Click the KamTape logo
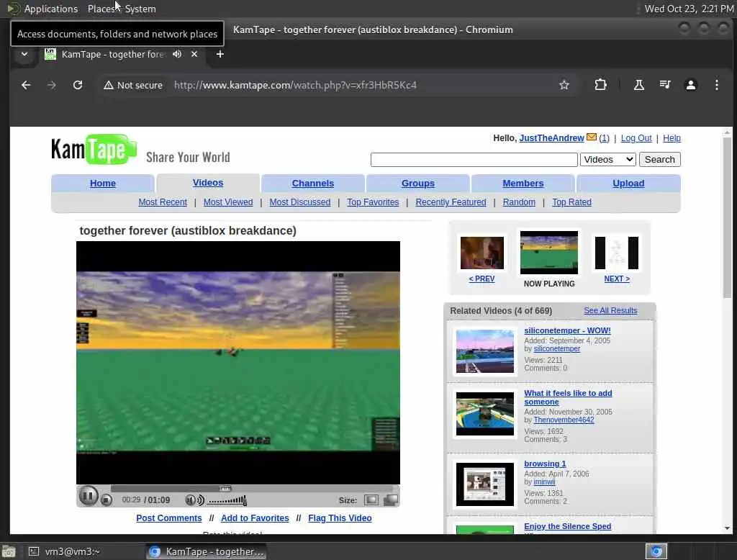Screen dimensions: 737x560 [94, 150]
